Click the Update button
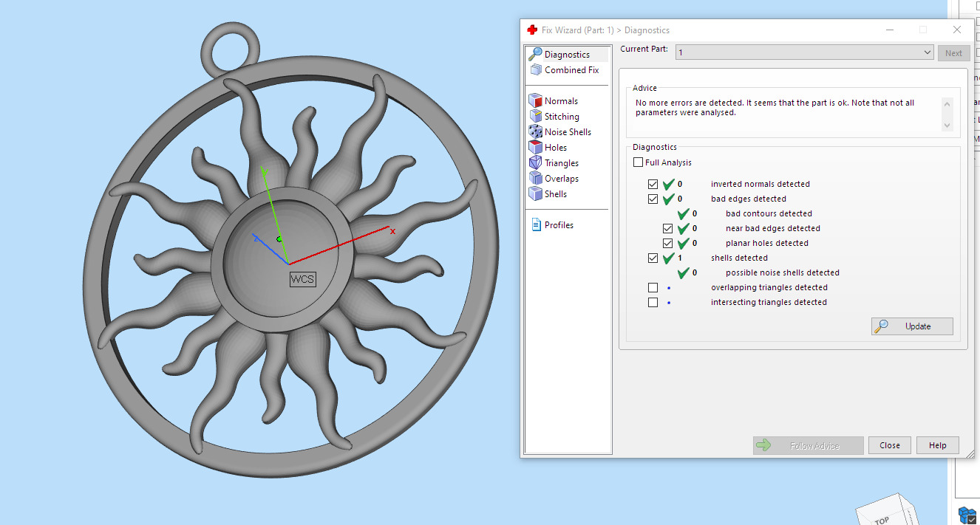The height and width of the screenshot is (525, 980). tap(912, 326)
